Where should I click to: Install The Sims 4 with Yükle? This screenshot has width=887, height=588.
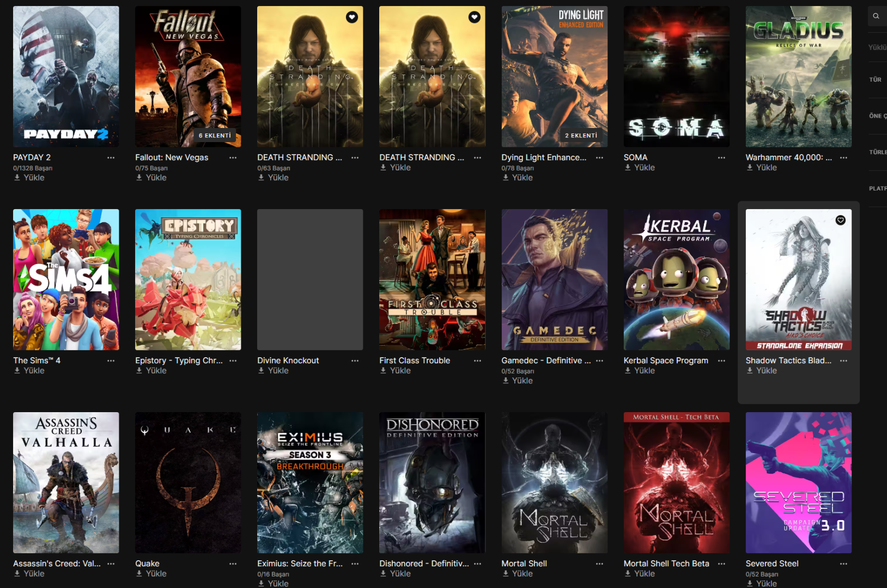pyautogui.click(x=29, y=370)
